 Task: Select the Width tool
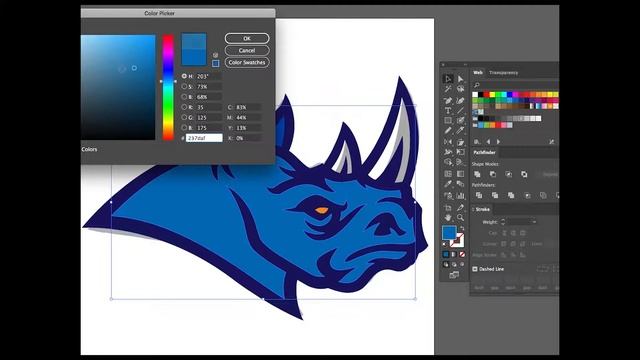pos(448,152)
